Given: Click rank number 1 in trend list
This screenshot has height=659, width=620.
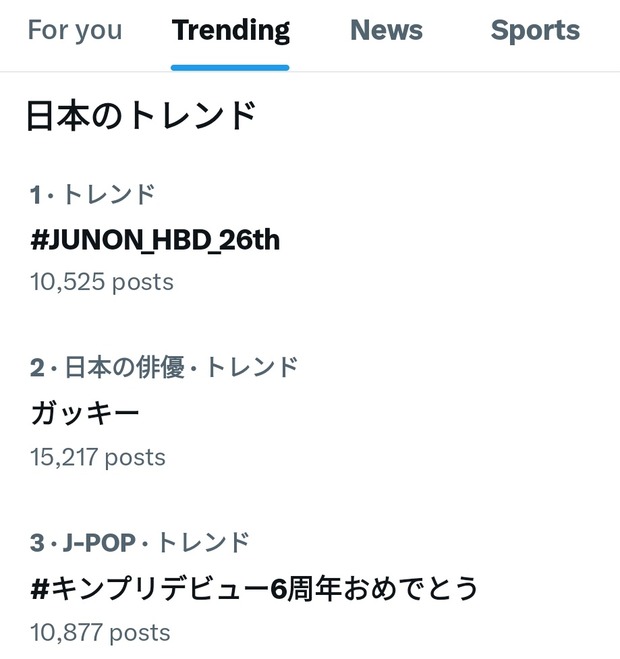Looking at the screenshot, I should click(35, 195).
